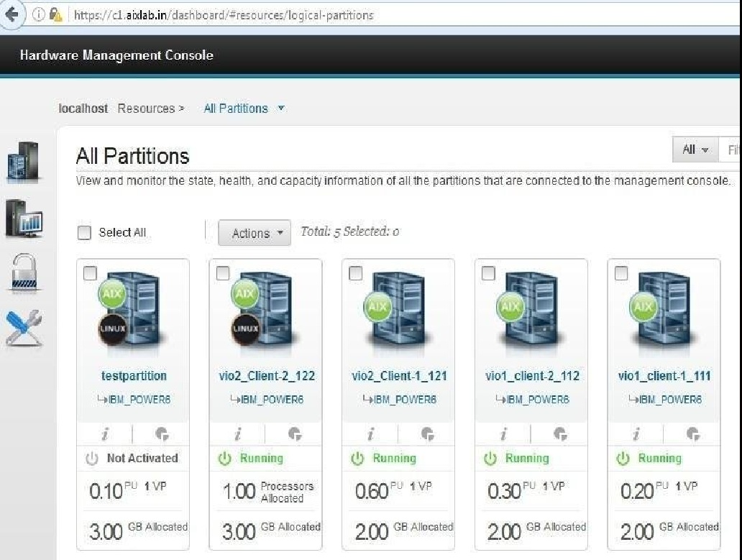
Task: Click the All Partitions page heading
Action: [133, 156]
